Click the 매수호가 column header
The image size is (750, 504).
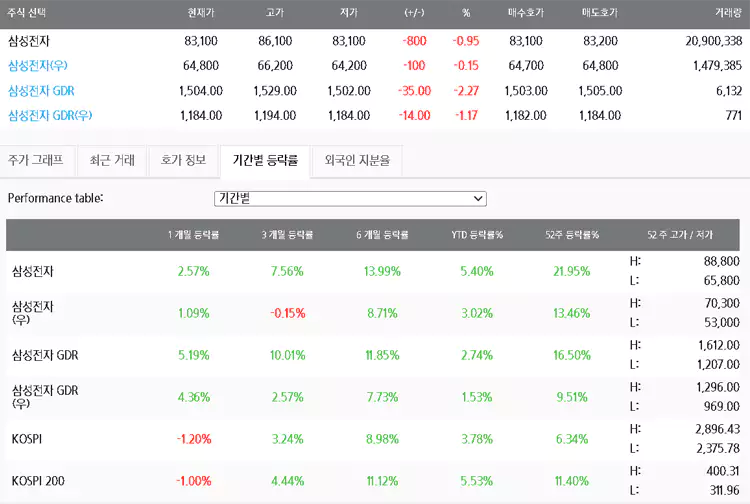(x=526, y=13)
